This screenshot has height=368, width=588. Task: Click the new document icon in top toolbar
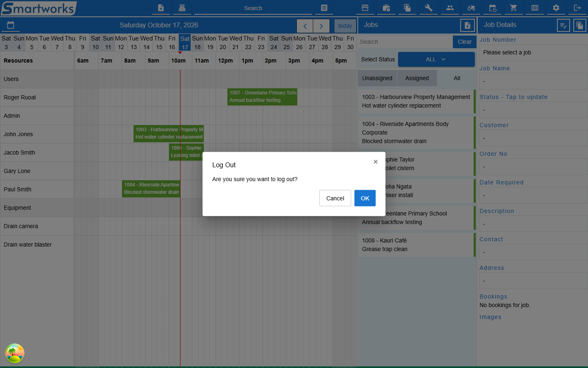point(161,8)
